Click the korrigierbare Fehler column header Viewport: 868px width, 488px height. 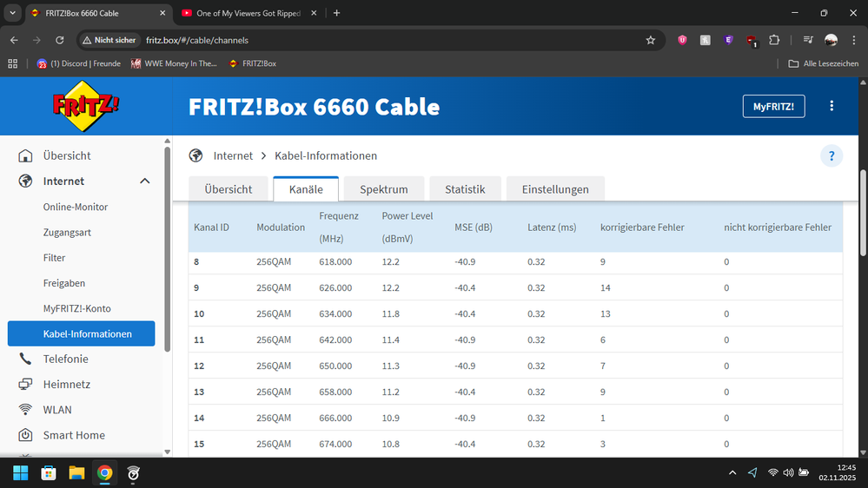642,228
